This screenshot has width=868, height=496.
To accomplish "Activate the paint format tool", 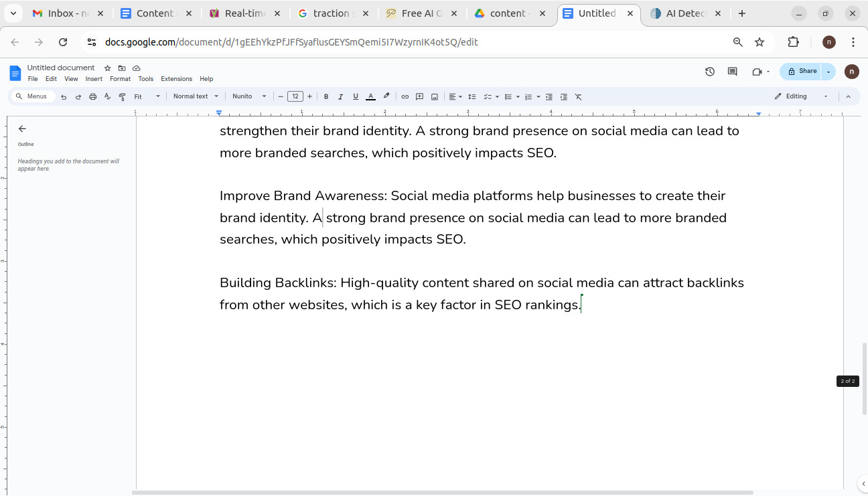I will point(122,97).
